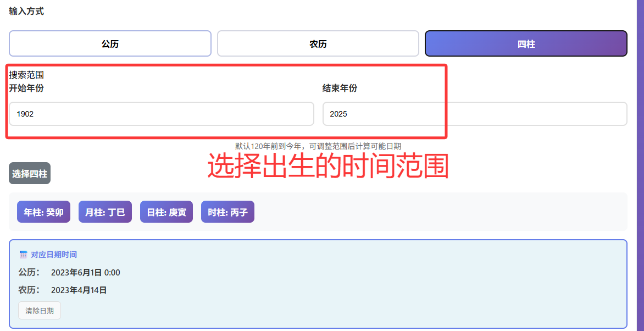Choose the 四柱 input method tab
The height and width of the screenshot is (331, 644).
coord(526,44)
